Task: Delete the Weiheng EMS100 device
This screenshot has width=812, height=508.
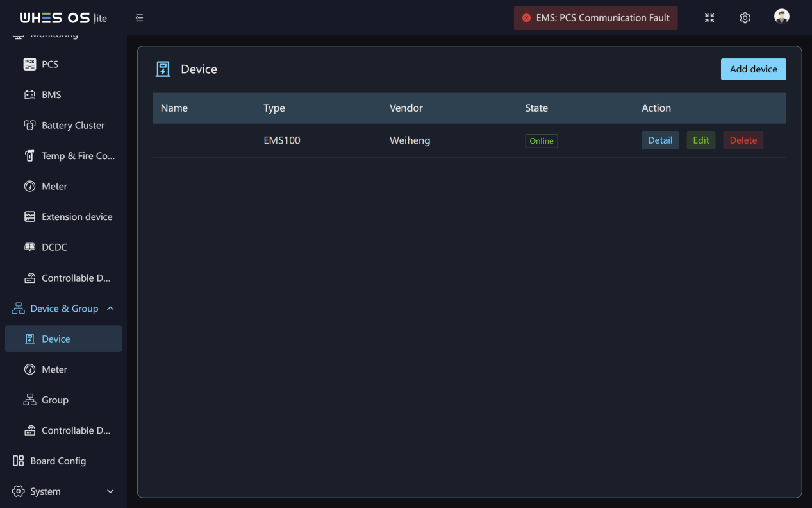Action: [743, 140]
